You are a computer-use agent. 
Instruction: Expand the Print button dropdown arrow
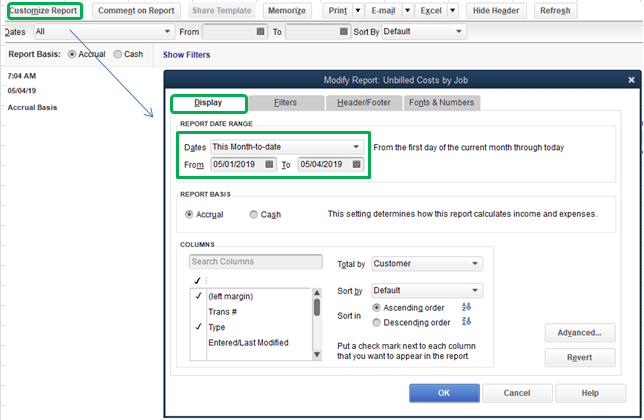[358, 11]
